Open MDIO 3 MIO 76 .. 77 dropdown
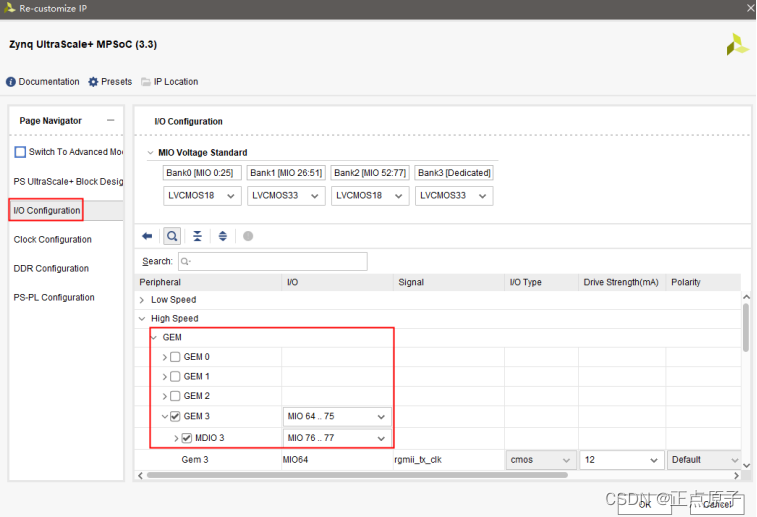757x517 pixels. tap(337, 438)
